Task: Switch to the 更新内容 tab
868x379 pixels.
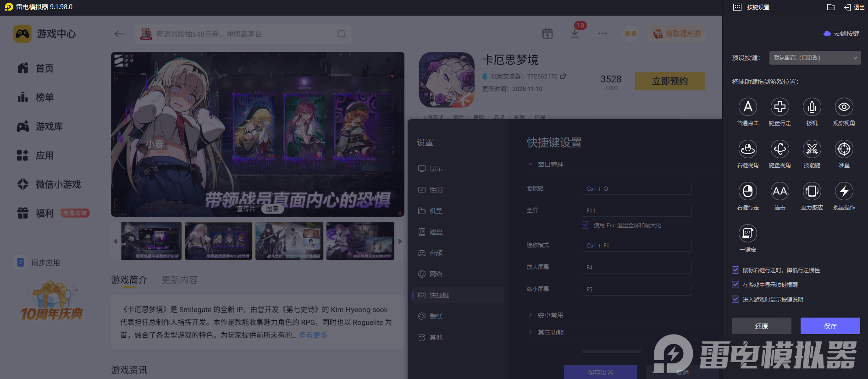Action: (180, 280)
